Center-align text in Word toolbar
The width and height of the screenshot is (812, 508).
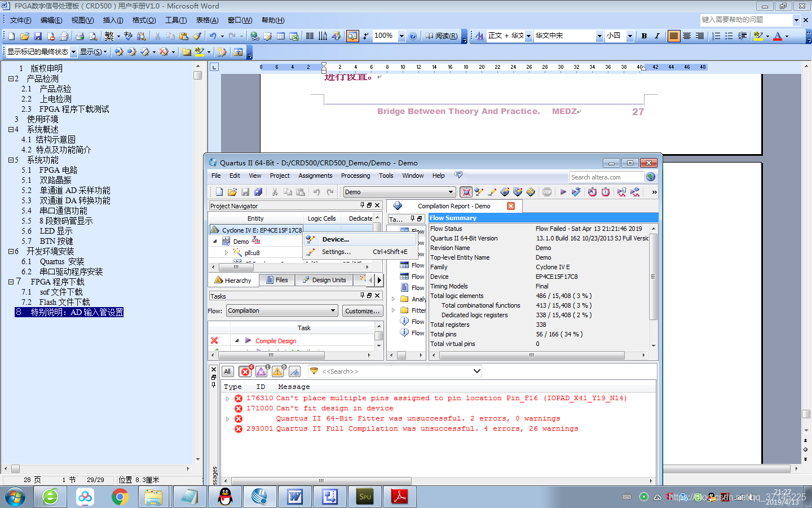[x=687, y=36]
